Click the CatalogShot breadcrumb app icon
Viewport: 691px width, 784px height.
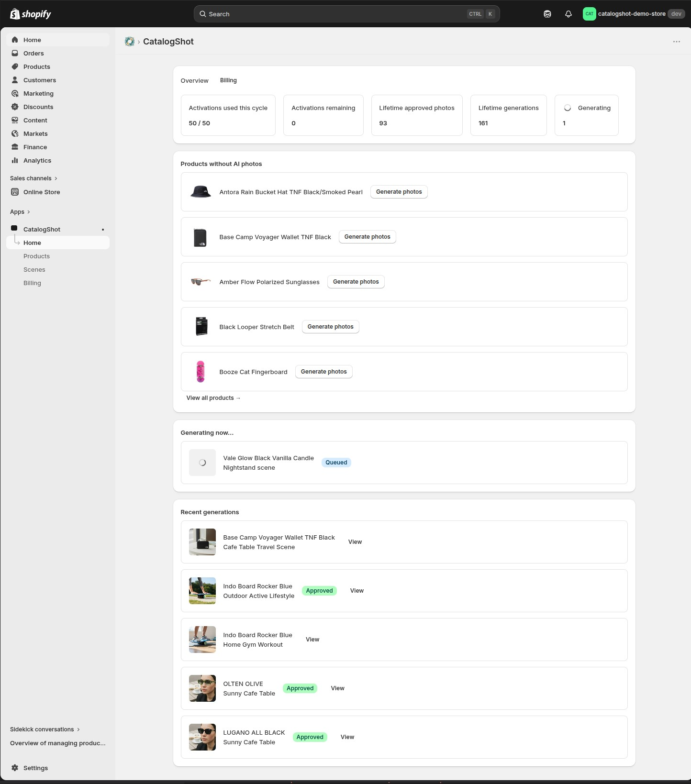130,42
